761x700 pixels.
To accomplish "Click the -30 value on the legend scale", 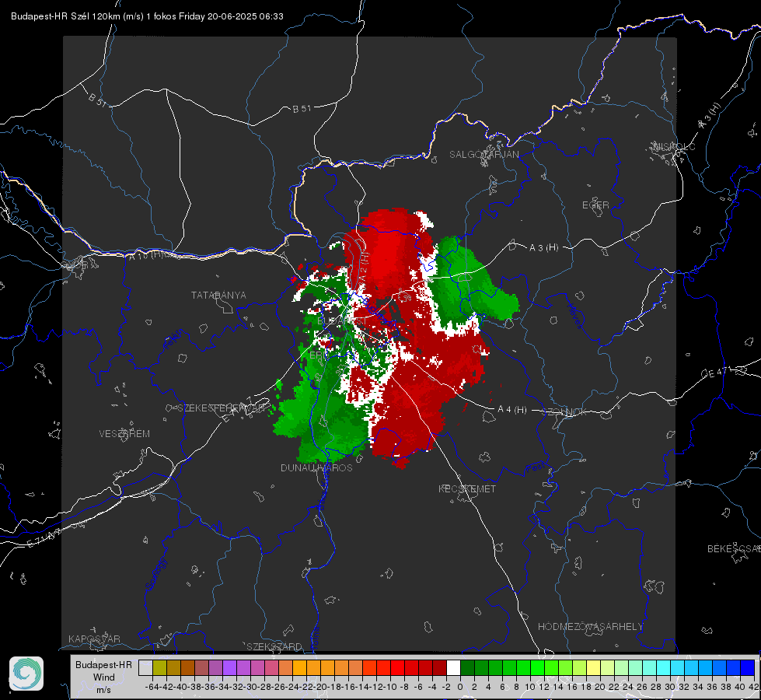I will (x=250, y=687).
